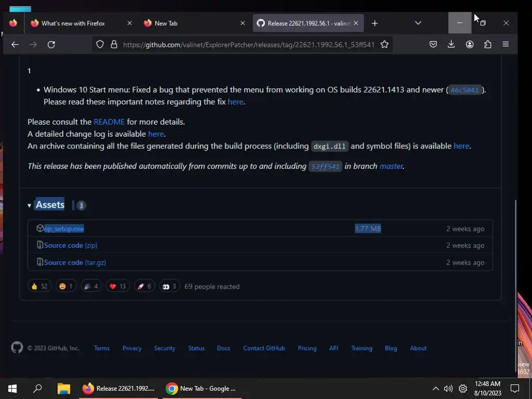
Task: Click the taskbar clock showing 12:48 AM
Action: 487,388
